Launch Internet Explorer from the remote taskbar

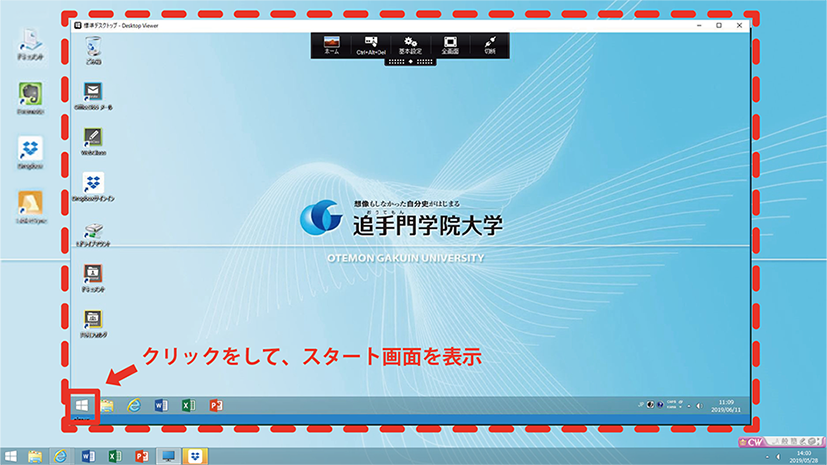coord(133,405)
